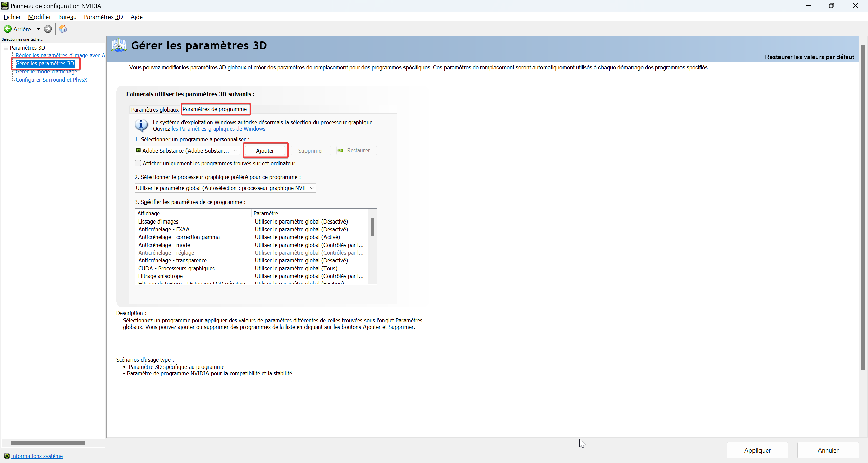
Task: Select Configurer Surround et PhysX
Action: tap(51, 80)
